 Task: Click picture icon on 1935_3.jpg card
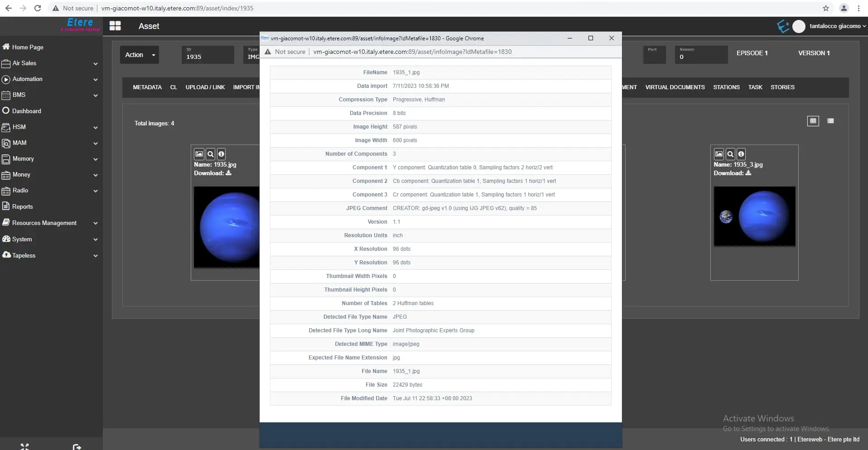coord(719,154)
